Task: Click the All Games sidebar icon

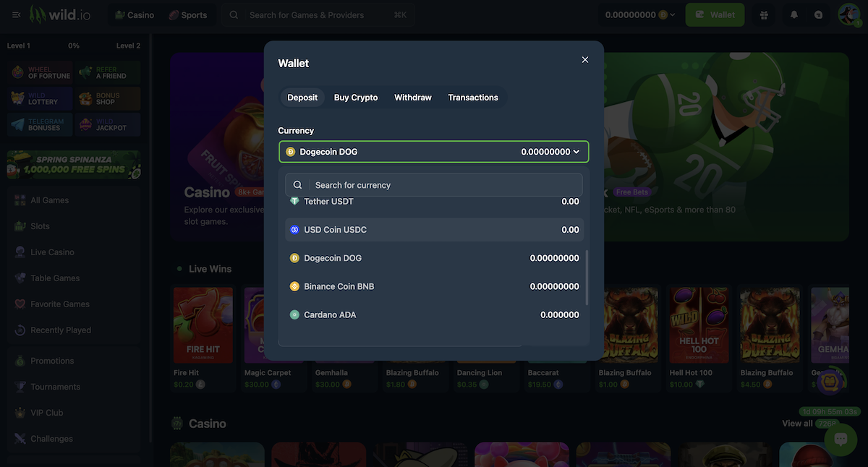Action: pos(20,200)
